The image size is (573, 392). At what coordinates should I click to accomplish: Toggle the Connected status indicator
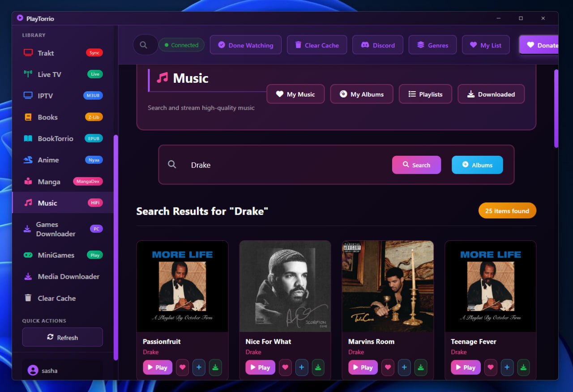(x=181, y=45)
